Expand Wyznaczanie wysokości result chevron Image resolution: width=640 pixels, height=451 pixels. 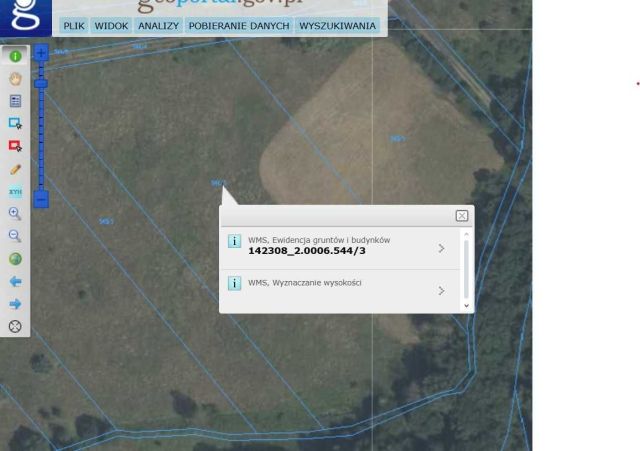pyautogui.click(x=441, y=291)
